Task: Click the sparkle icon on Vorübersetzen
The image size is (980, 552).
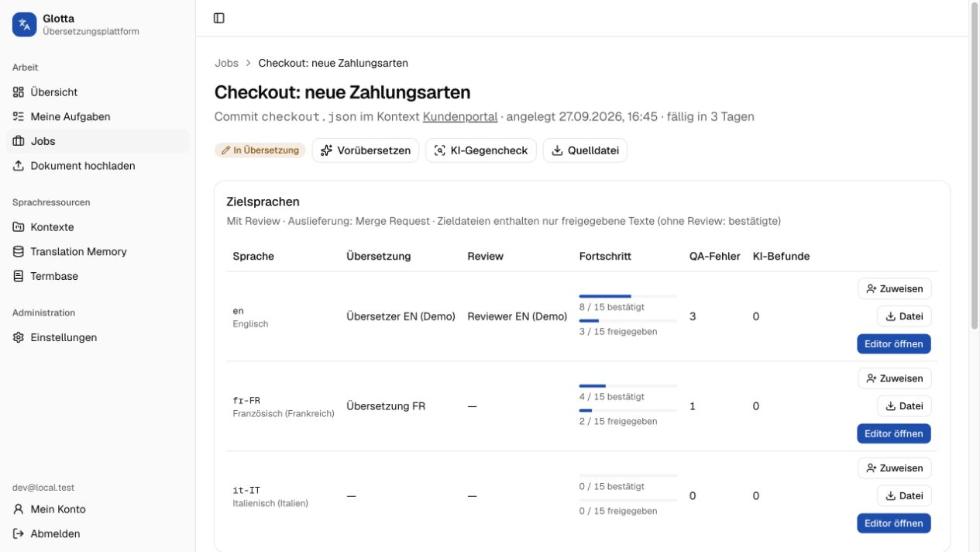Action: pyautogui.click(x=326, y=150)
